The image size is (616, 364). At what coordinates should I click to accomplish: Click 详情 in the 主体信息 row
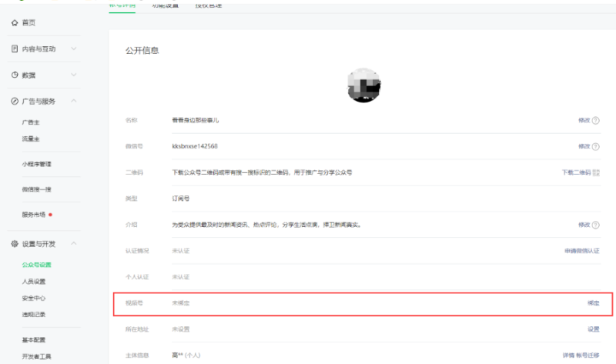[x=568, y=356]
